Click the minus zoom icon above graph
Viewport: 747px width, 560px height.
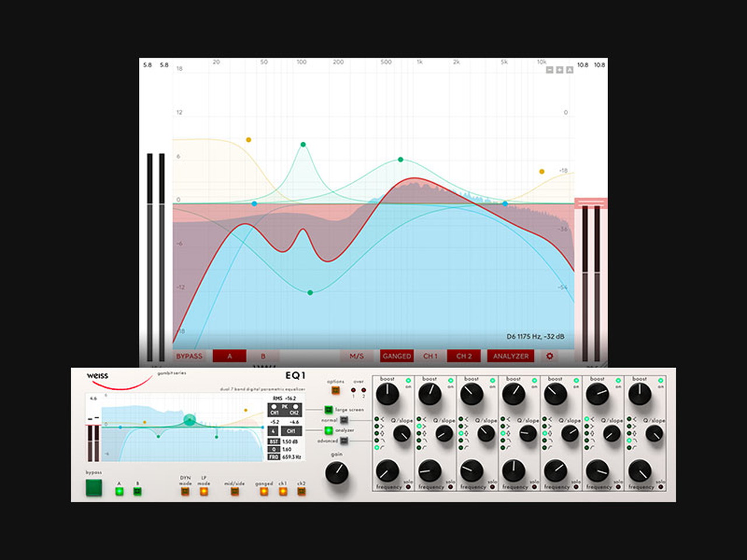(x=549, y=70)
